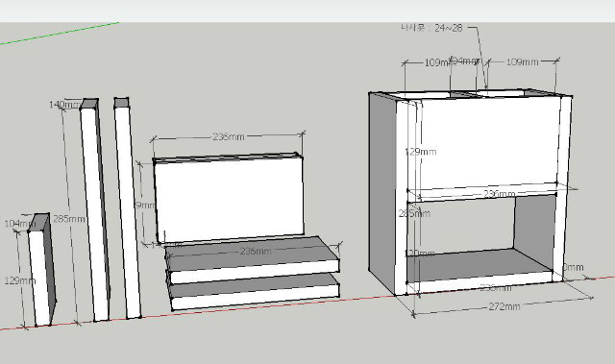Select the tall board with the 140mm label
Screen dimensions: 615x364
coord(95,210)
